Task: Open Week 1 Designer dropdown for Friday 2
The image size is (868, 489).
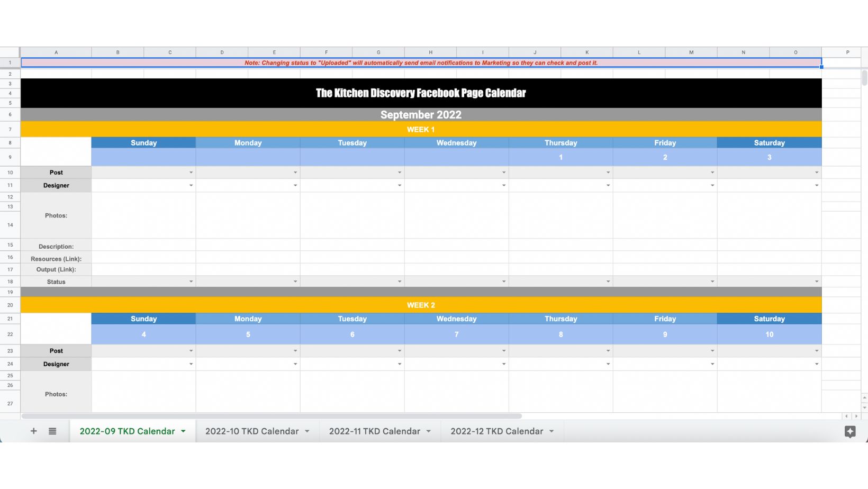Action: pyautogui.click(x=712, y=185)
